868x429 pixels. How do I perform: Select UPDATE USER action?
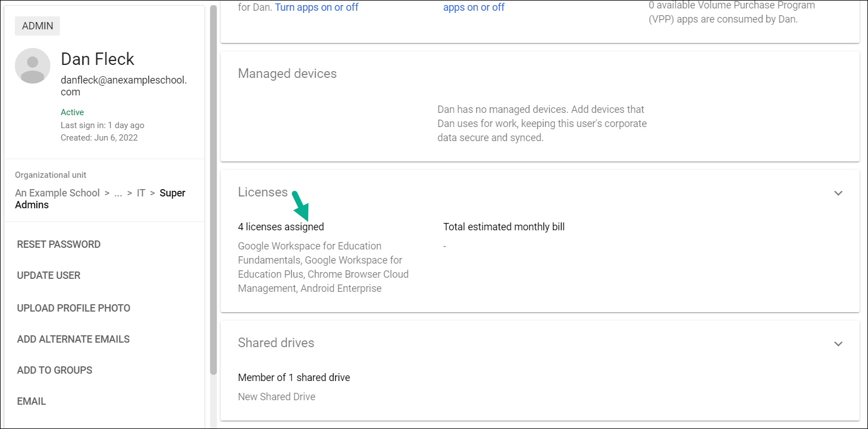[x=49, y=275]
